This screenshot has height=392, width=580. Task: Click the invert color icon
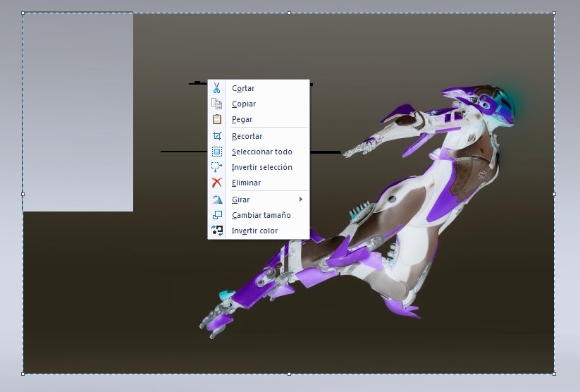point(217,231)
